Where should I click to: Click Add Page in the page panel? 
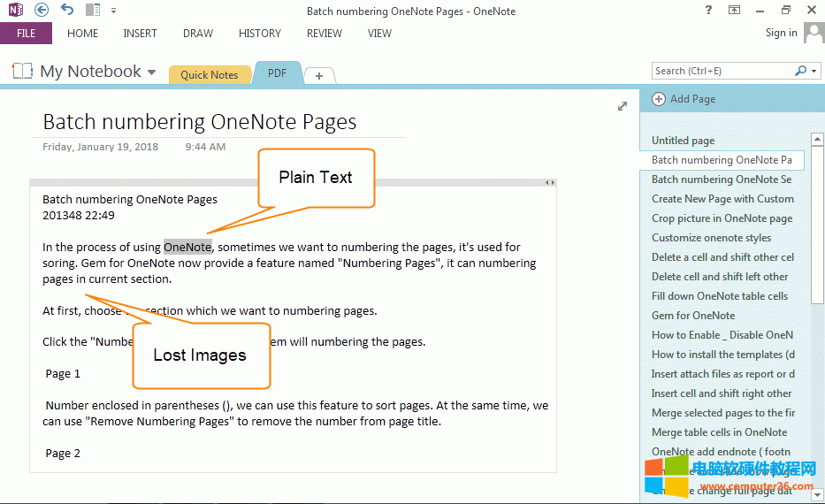click(684, 99)
